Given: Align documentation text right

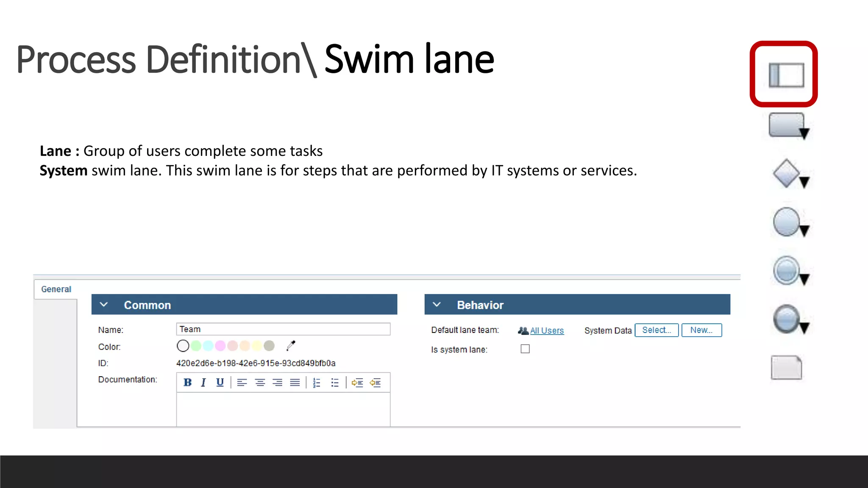Looking at the screenshot, I should pos(277,383).
